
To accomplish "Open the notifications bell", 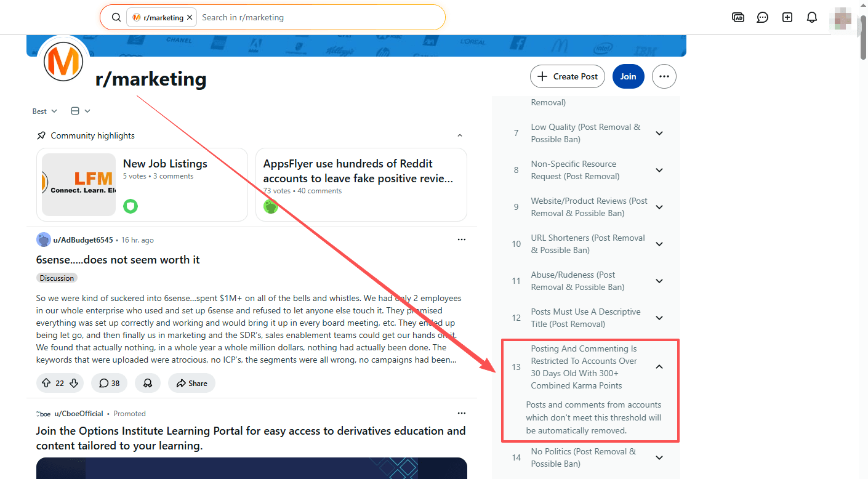I will (x=812, y=17).
